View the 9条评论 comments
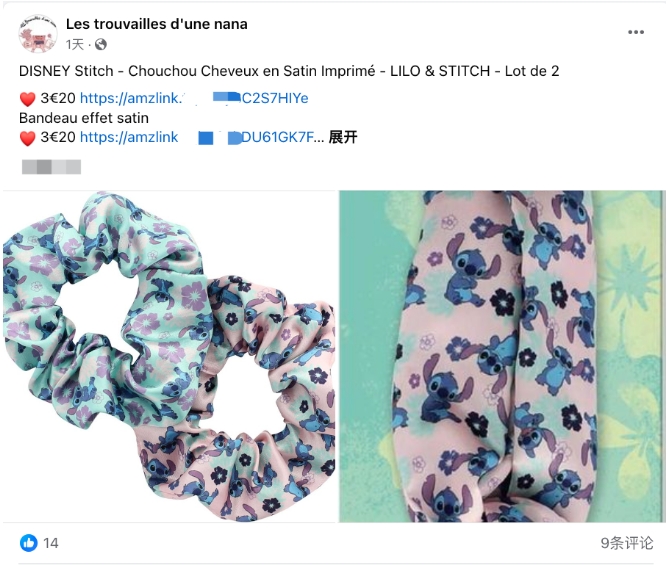The width and height of the screenshot is (667, 565). [626, 543]
